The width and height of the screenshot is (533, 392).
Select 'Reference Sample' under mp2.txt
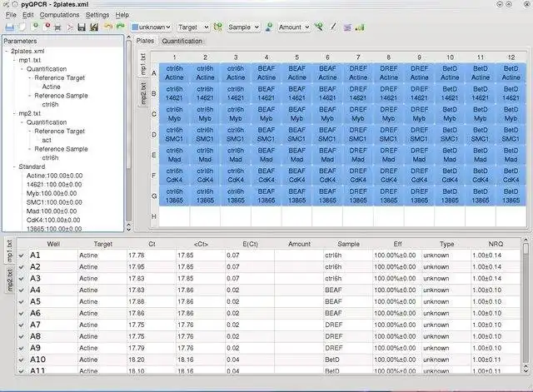[61, 149]
